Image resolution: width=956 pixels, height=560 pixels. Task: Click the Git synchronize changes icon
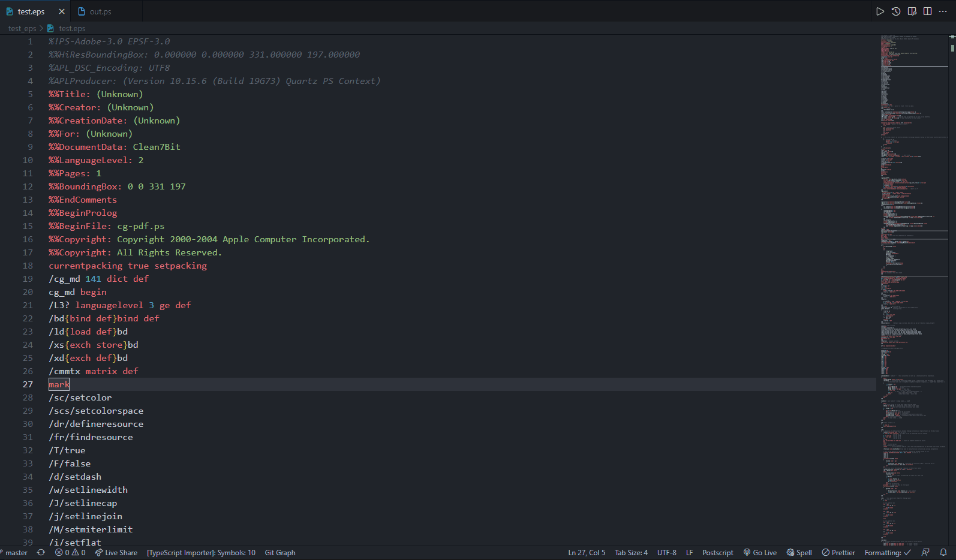click(x=41, y=553)
